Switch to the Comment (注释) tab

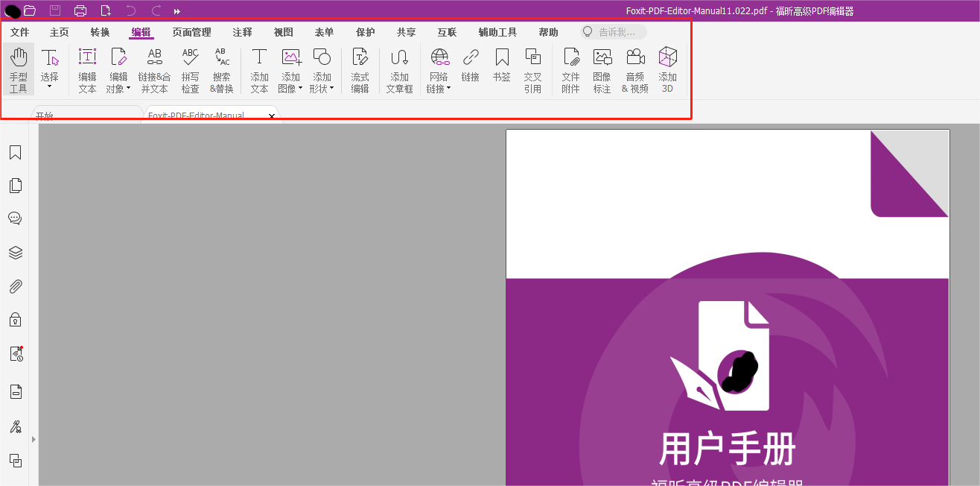pos(242,32)
